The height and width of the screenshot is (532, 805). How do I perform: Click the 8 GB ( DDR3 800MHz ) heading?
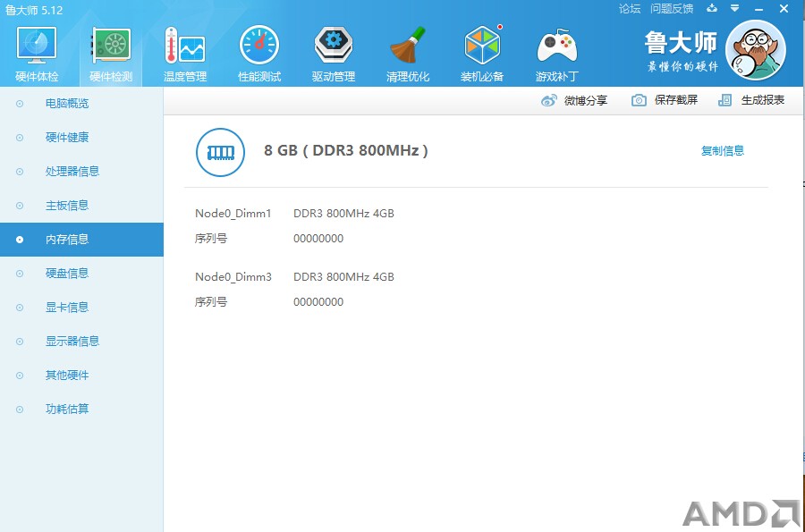[346, 150]
